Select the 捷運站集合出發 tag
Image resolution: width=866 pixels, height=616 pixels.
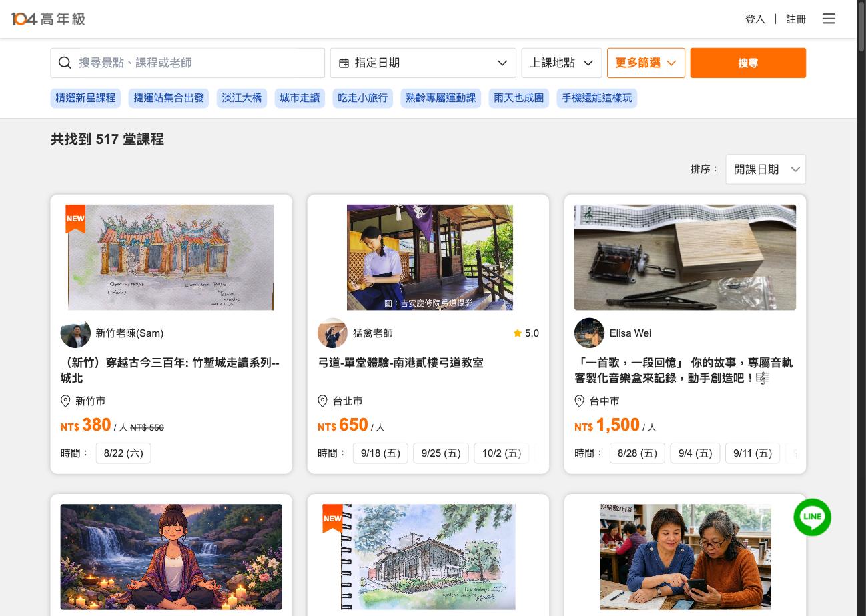click(x=169, y=98)
